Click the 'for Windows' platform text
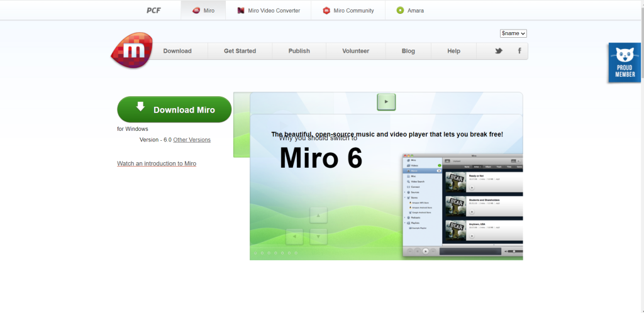Viewport: 644px width, 313px height. click(x=133, y=129)
